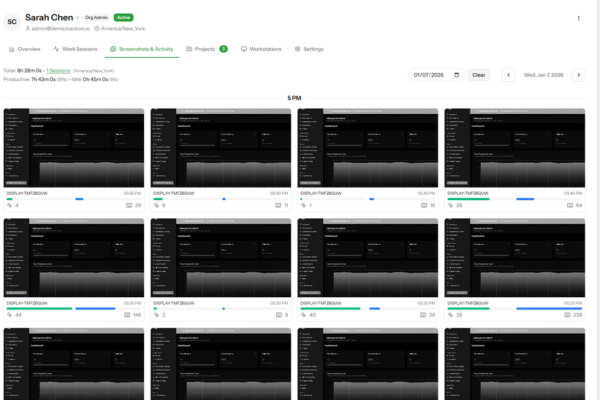600x400 pixels.
Task: Click the keyboard icon on 05:40 PM card
Action: pos(570,206)
